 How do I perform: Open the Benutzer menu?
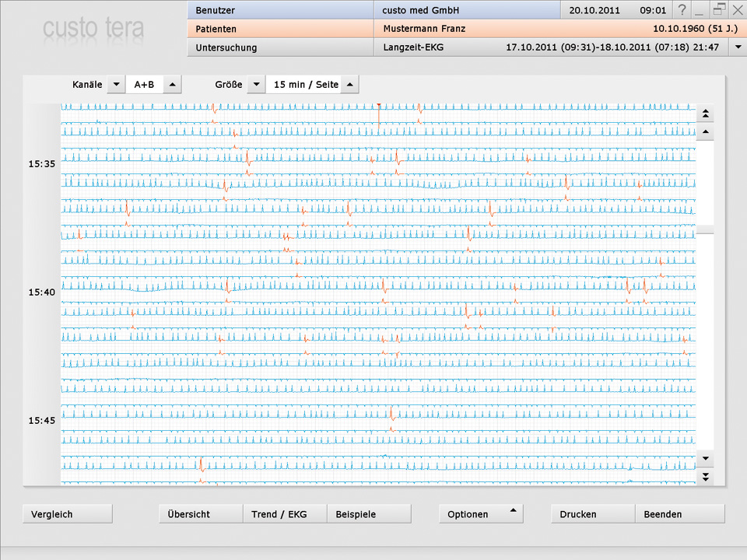click(280, 10)
